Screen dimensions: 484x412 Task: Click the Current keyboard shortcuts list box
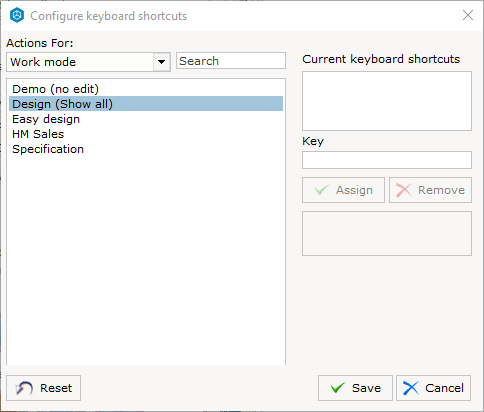click(x=387, y=101)
